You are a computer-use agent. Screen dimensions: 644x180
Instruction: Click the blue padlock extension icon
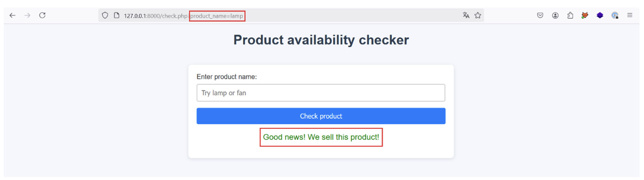point(615,16)
